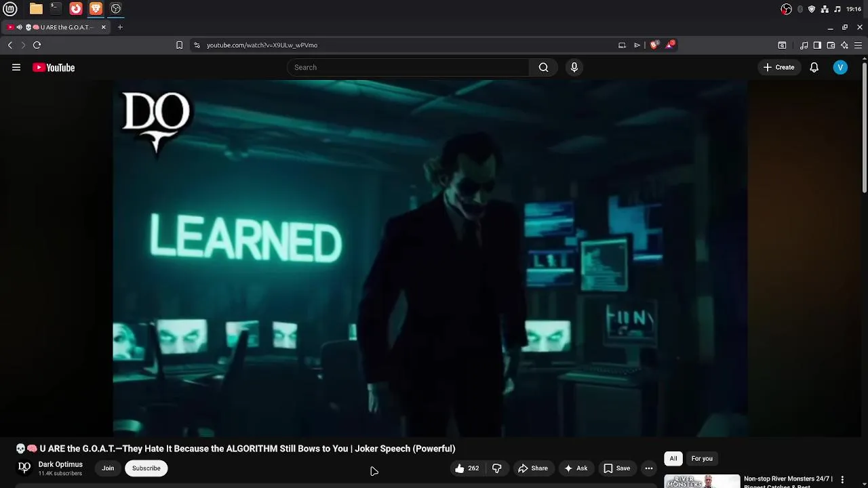Screen dimensions: 868x488
Task: Dislike this video
Action: (497, 468)
